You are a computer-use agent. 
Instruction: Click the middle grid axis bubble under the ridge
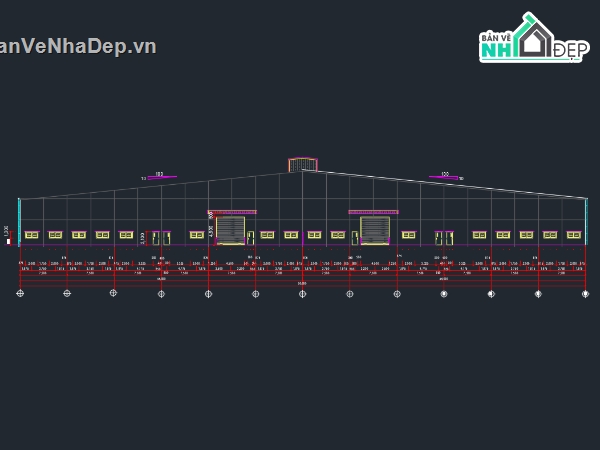tap(303, 293)
